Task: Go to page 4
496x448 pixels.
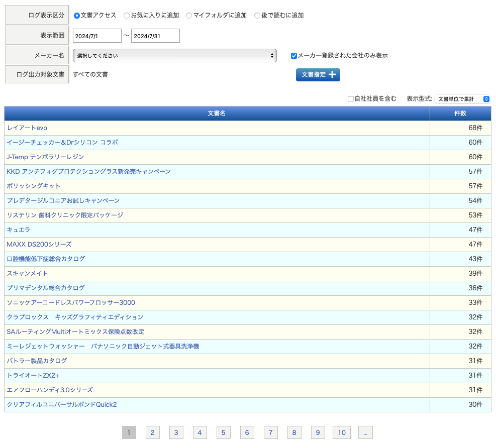Action: point(200,432)
